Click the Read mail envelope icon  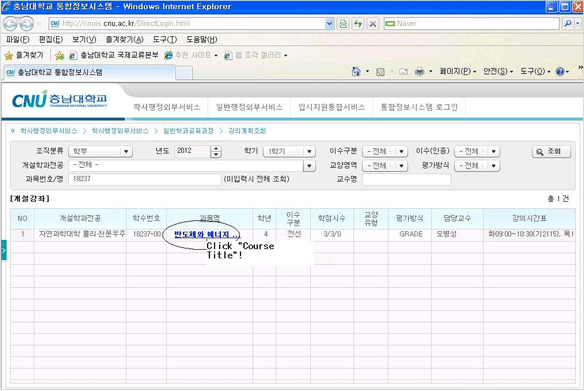tap(403, 71)
